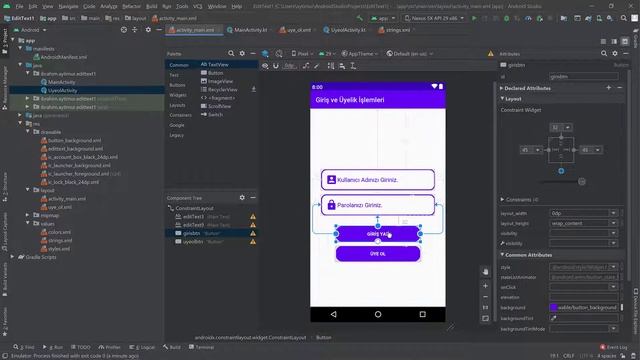The image size is (640, 360).
Task: Open the Build menu
Action: click(x=152, y=7)
